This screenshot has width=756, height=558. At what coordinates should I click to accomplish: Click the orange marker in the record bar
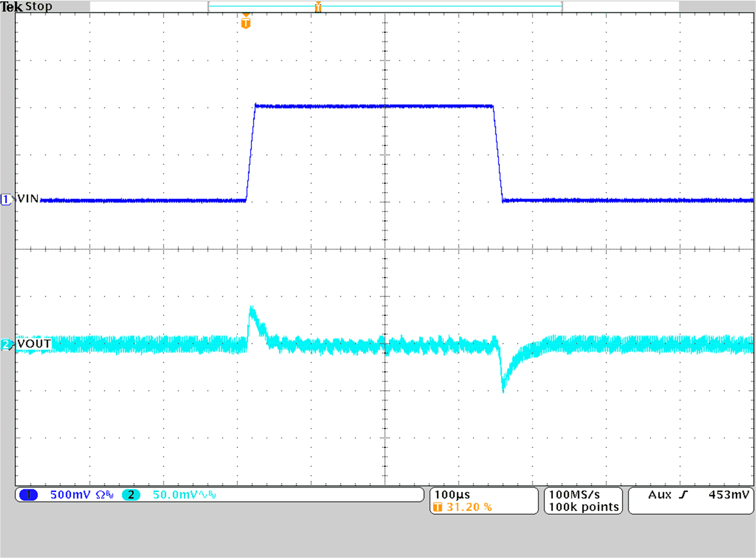[318, 7]
